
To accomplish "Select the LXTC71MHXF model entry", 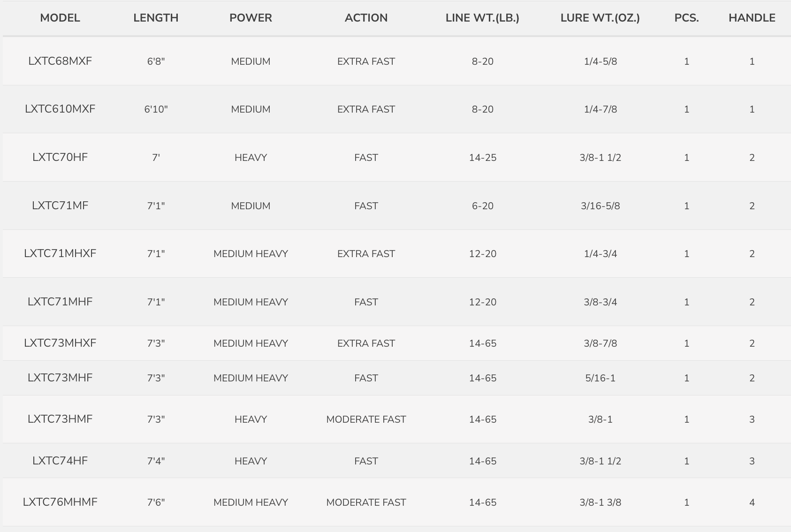I will [x=60, y=253].
